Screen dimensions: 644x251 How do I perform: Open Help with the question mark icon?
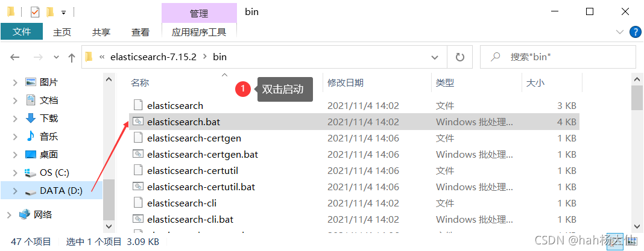(x=636, y=32)
